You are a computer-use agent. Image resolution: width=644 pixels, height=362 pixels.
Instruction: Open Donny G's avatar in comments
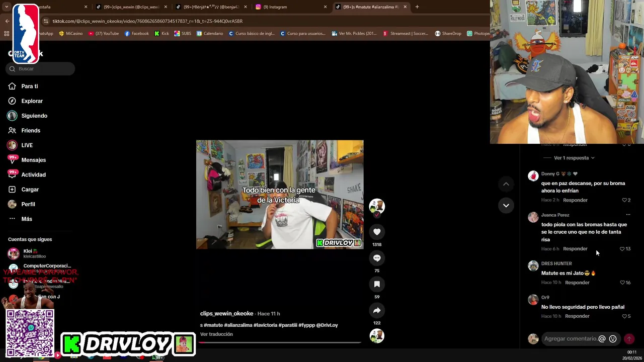(x=533, y=176)
